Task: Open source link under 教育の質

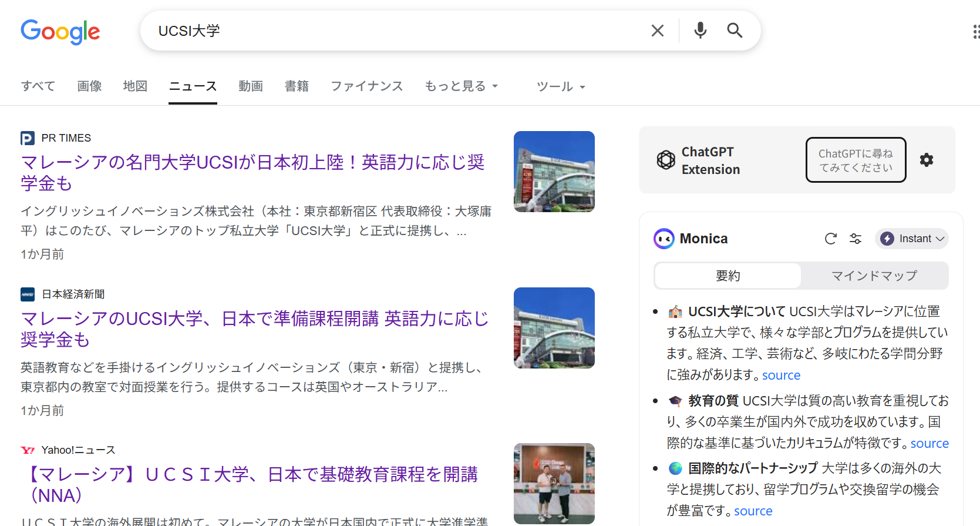Action: 930,443
